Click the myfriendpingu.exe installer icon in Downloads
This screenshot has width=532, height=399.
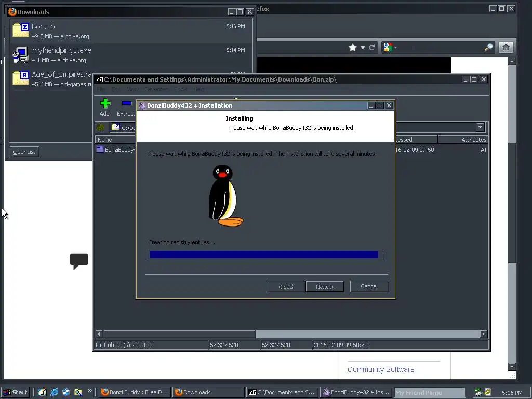(20, 55)
